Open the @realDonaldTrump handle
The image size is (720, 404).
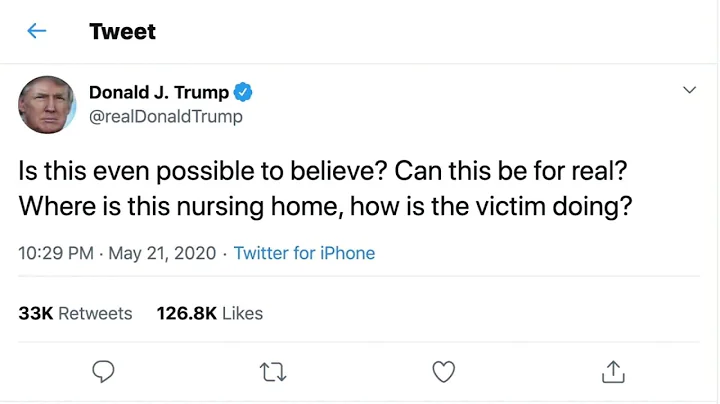(x=165, y=117)
